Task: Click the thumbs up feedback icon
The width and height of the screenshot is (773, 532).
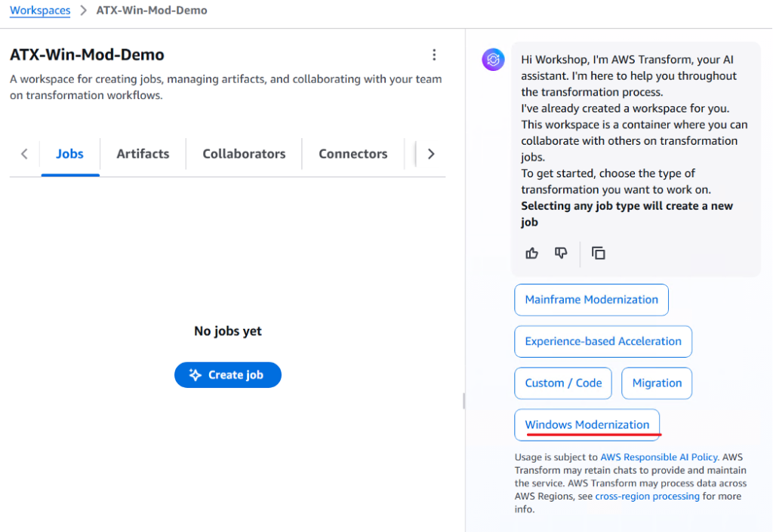Action: tap(532, 254)
